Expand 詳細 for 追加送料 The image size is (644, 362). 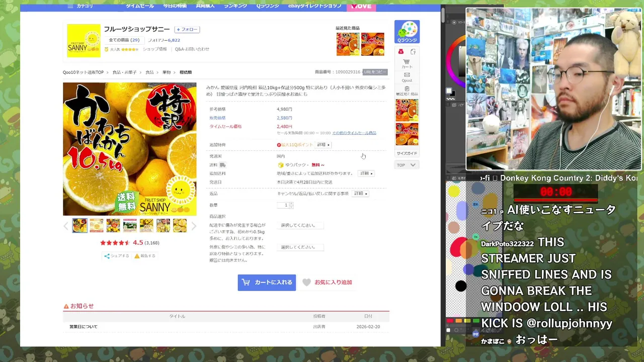click(366, 173)
